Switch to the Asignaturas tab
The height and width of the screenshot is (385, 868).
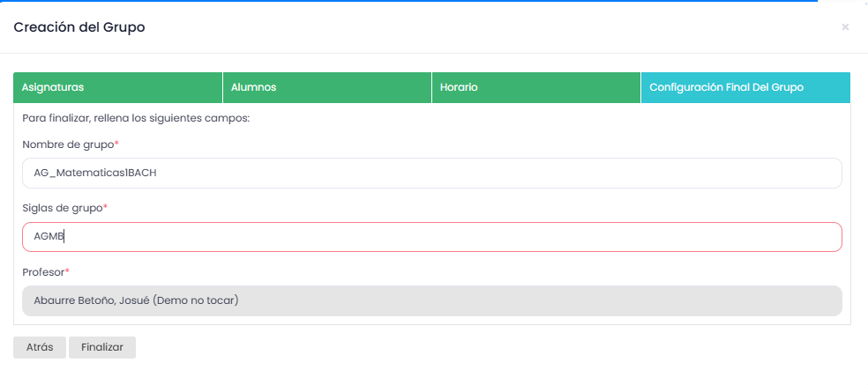pos(117,88)
